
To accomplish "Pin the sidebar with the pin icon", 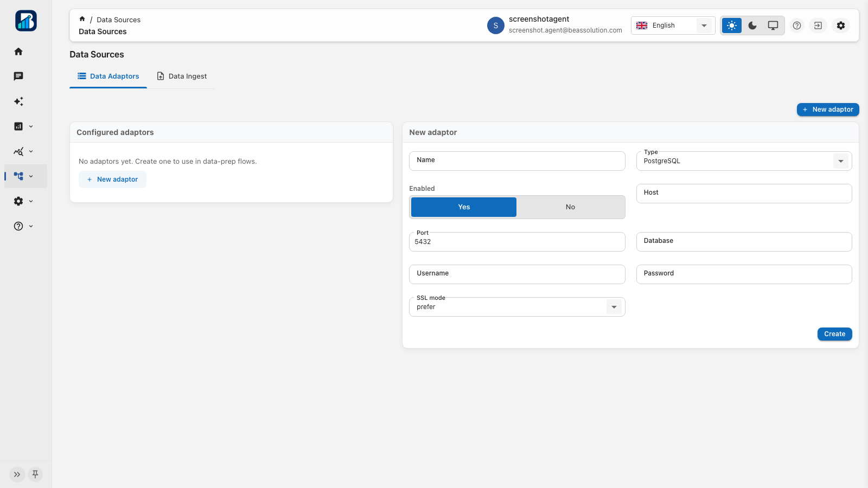I will click(35, 474).
